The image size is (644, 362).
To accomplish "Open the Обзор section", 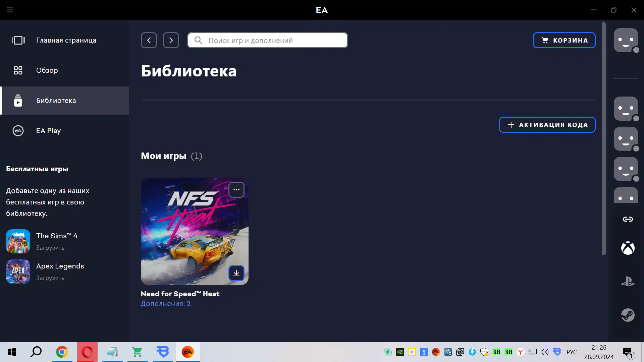I will 64,70.
